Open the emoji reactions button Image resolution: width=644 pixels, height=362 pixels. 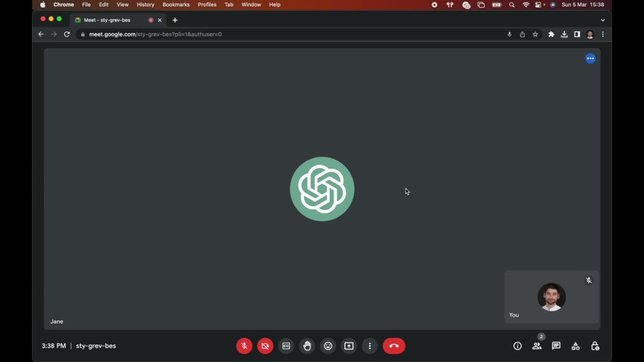point(328,346)
